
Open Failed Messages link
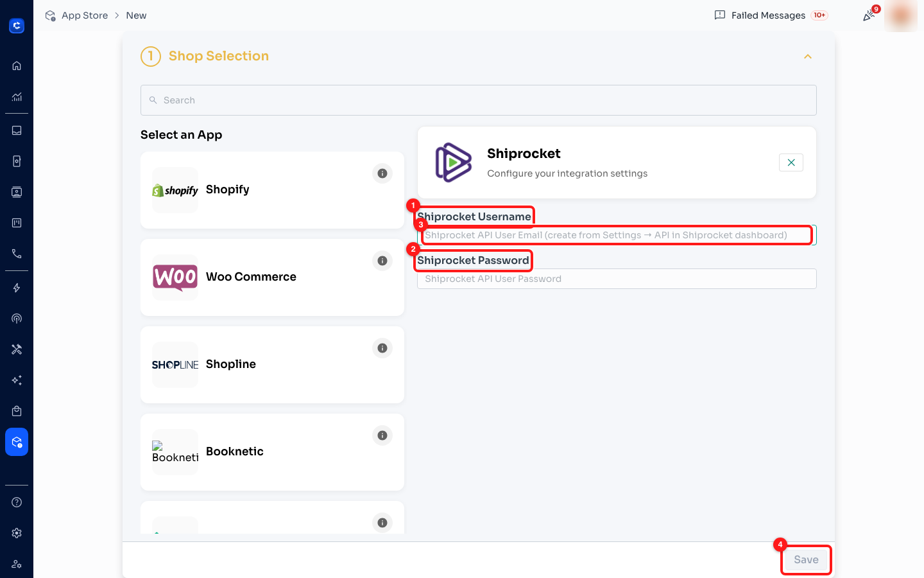pos(768,15)
